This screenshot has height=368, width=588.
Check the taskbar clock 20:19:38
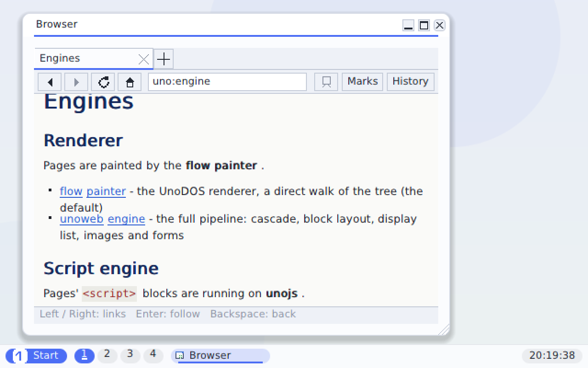click(x=552, y=356)
